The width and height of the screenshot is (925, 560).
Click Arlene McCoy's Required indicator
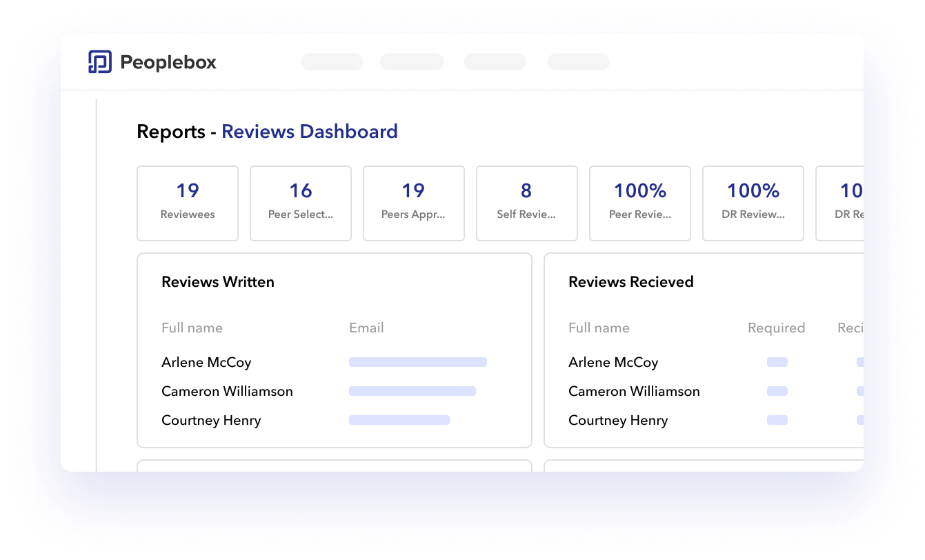pyautogui.click(x=777, y=362)
